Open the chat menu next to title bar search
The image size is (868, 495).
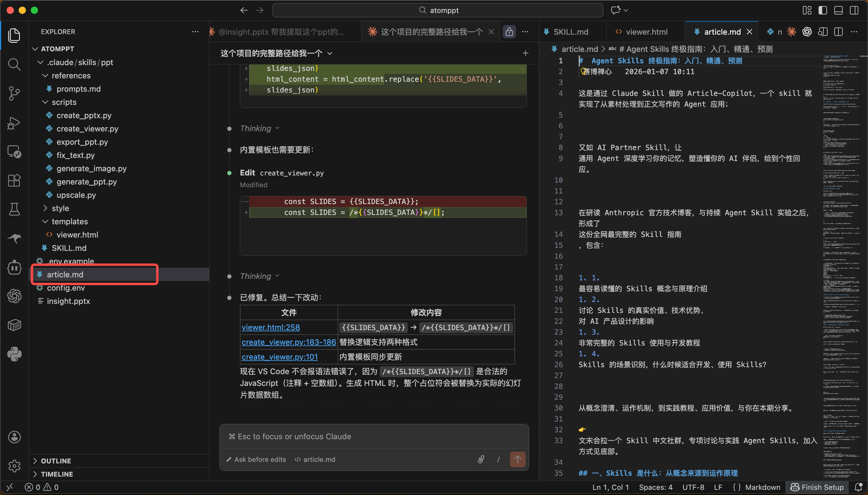coord(620,10)
